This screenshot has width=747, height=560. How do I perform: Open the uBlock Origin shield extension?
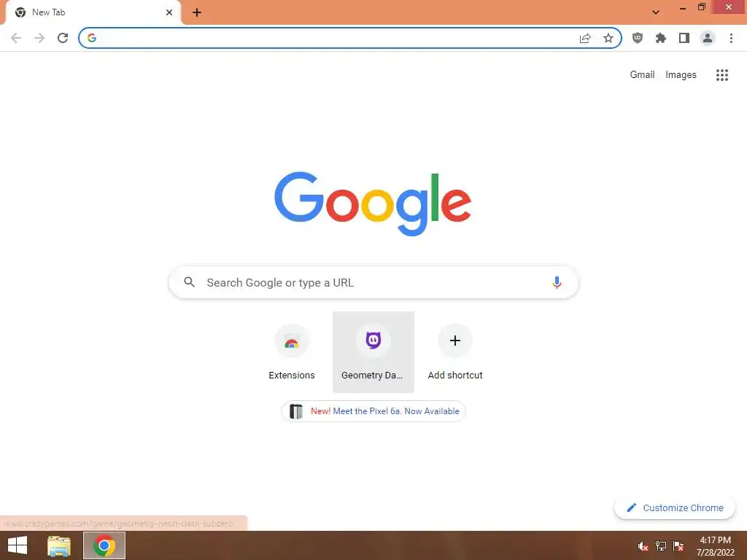[638, 38]
